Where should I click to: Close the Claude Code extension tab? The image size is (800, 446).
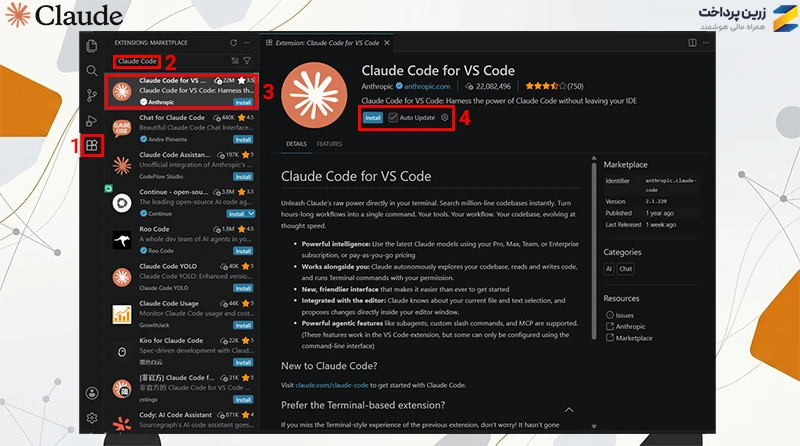(387, 43)
